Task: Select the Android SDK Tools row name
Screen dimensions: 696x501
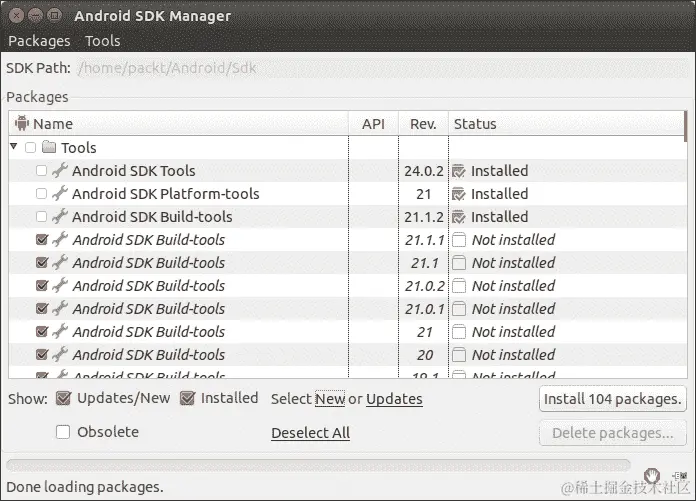Action: point(134,170)
